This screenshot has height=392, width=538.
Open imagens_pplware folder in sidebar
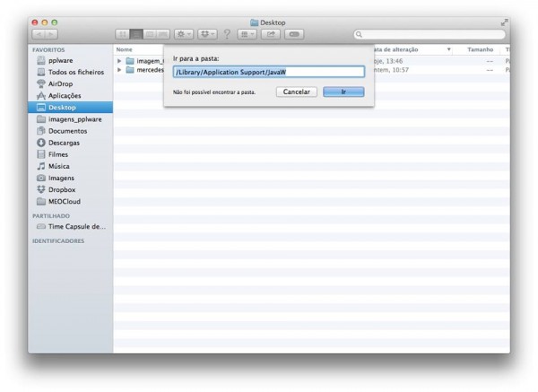click(71, 119)
